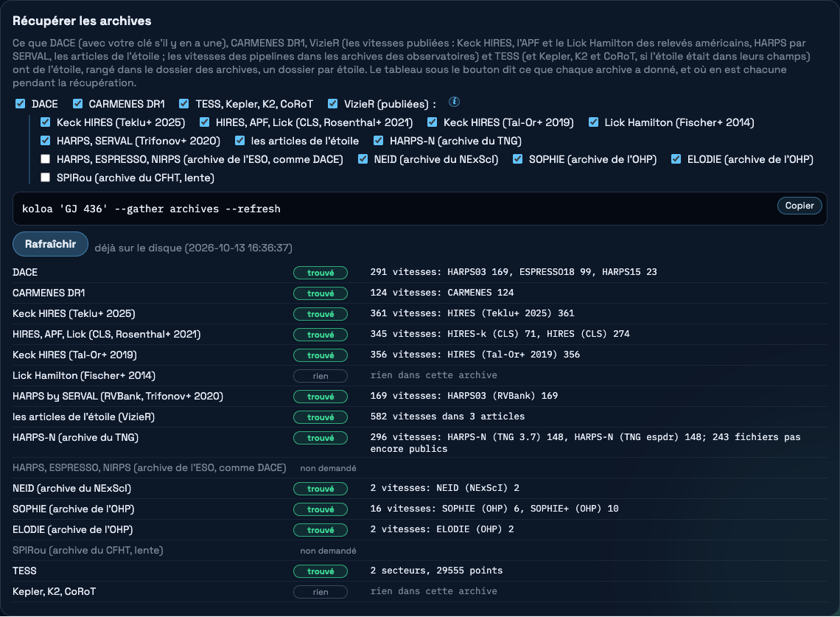Viewport: 840px width, 617px height.
Task: Toggle HARPS, SERVAL (Trifonov+ 2020) checkbox
Action: point(46,141)
